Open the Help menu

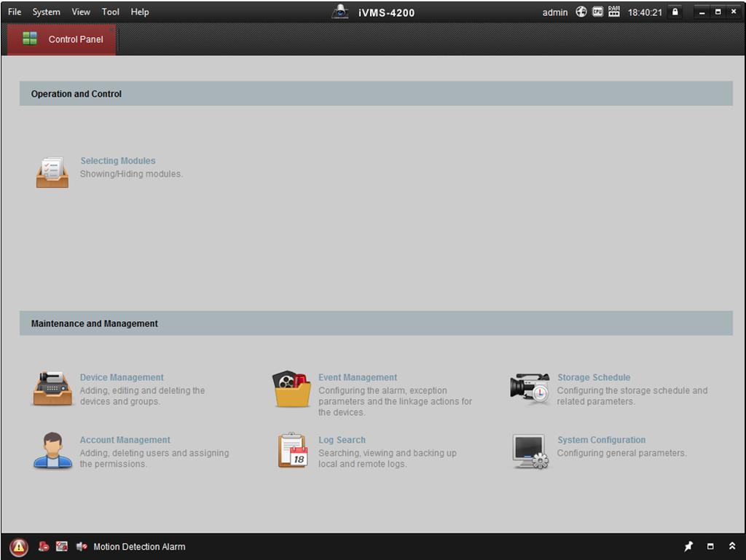[140, 12]
